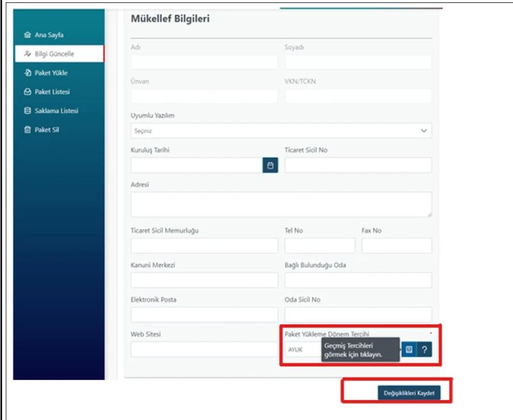Select the Tel No input box
Screen dimensions: 513x420
click(319, 246)
